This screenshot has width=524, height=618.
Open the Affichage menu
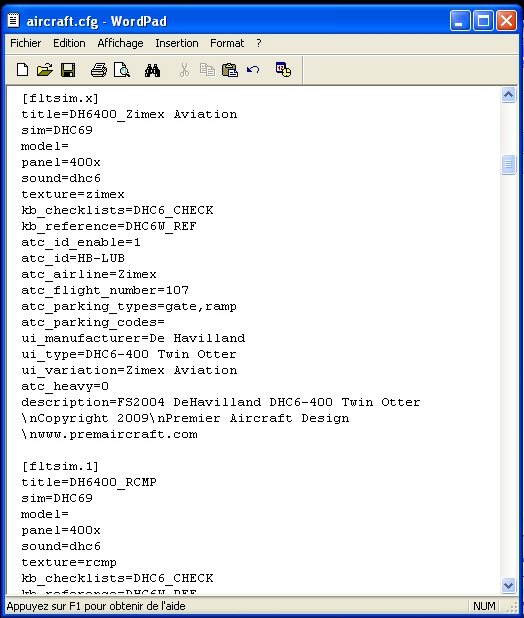120,43
